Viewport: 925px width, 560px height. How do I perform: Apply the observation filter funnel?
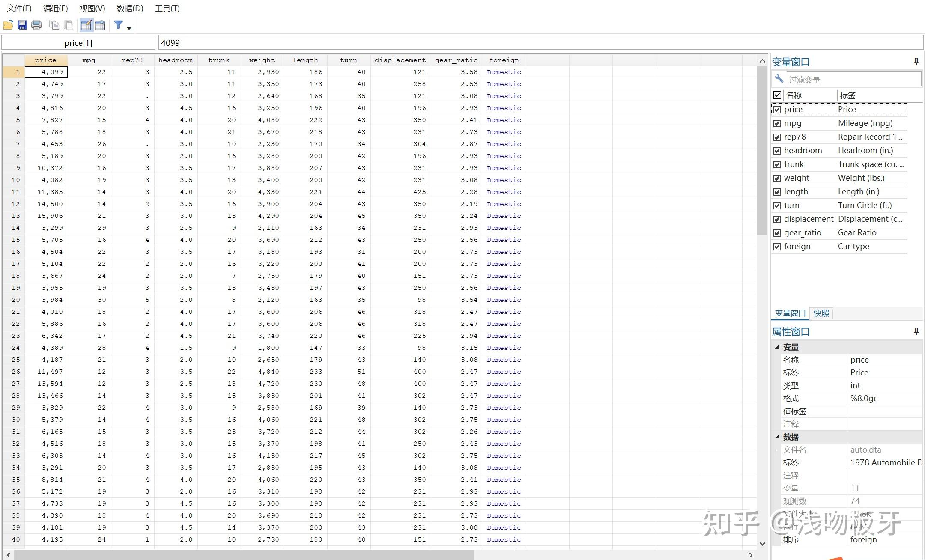(118, 25)
